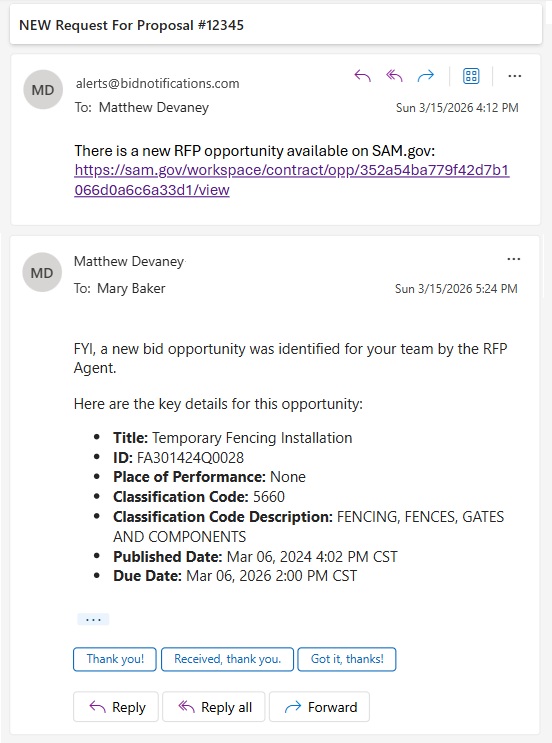Click the Forward button at bottom
Image resolution: width=552 pixels, height=743 pixels.
(x=319, y=707)
